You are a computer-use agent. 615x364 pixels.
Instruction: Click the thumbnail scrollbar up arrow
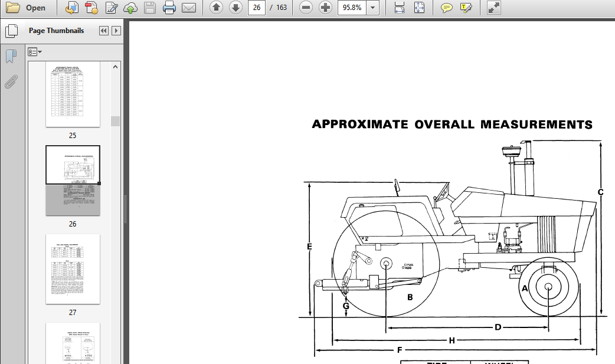(115, 67)
